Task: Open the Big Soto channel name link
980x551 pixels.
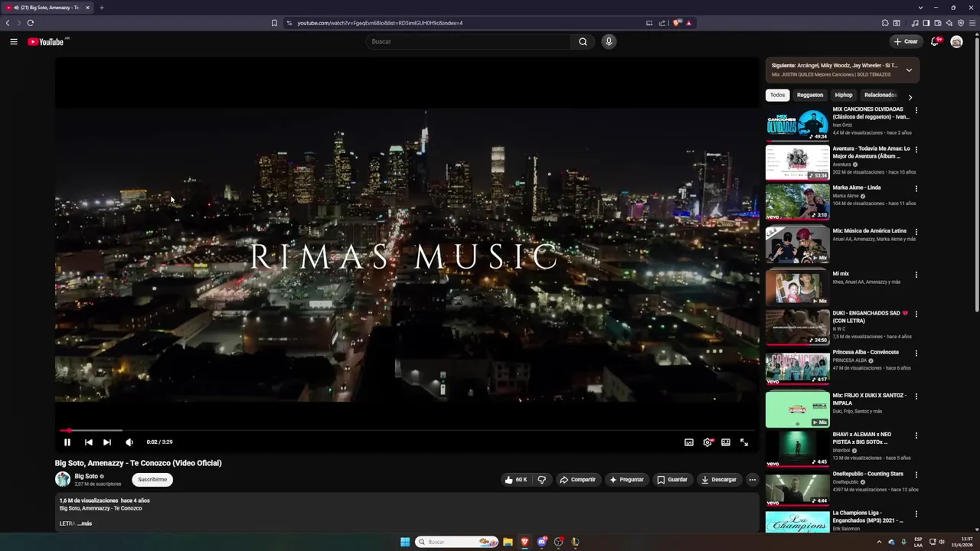Action: pyautogui.click(x=86, y=476)
